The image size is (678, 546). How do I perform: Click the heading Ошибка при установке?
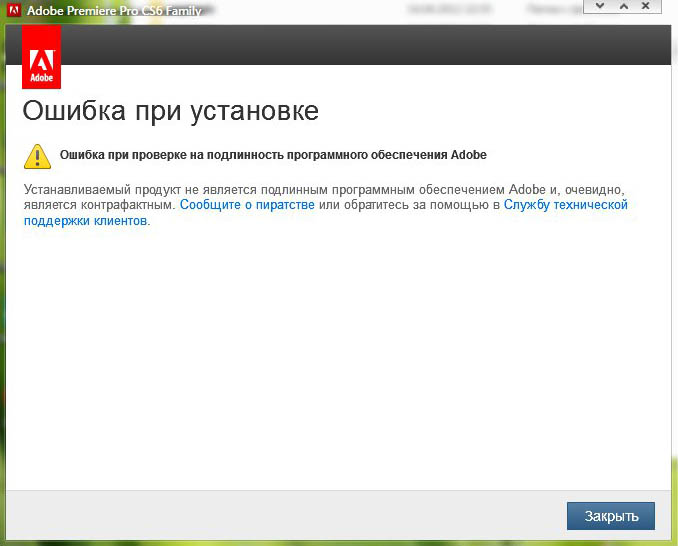[170, 111]
